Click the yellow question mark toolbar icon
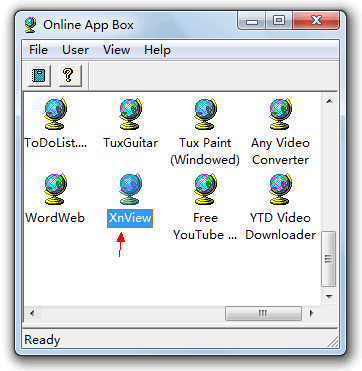The width and height of the screenshot is (362, 371). [70, 76]
